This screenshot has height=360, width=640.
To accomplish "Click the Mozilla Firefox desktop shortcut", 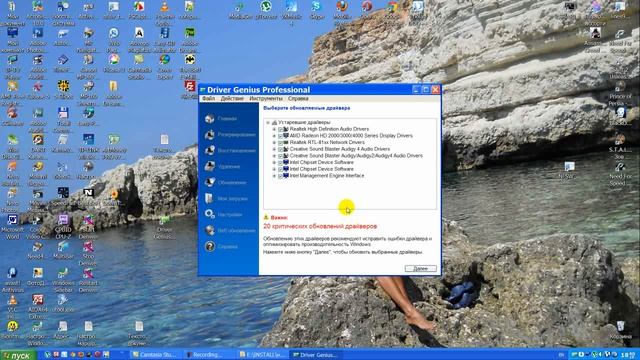I will point(342,10).
